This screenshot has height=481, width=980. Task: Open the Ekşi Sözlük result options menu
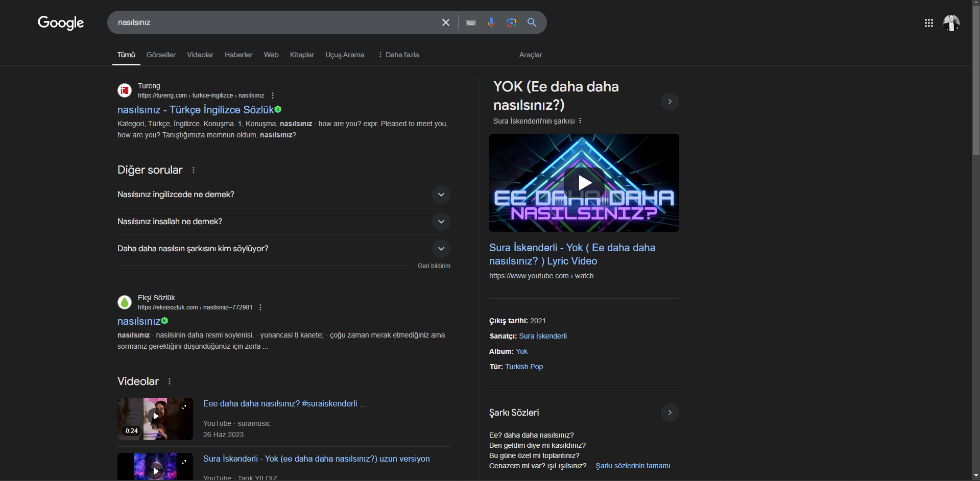260,307
